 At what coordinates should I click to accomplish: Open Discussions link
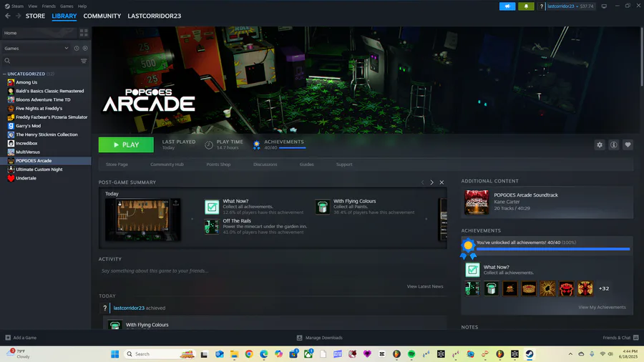(x=265, y=164)
